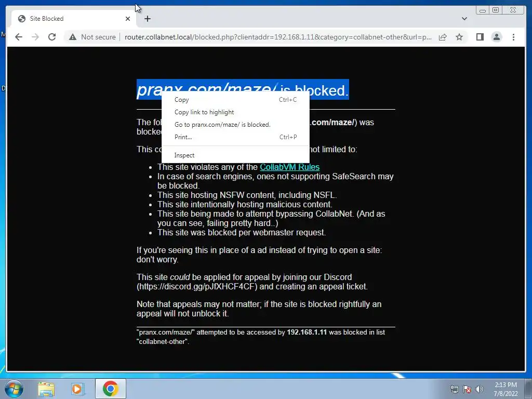Screen dimensions: 532x399
Task: Click the Not secure label text
Action: [x=98, y=37]
